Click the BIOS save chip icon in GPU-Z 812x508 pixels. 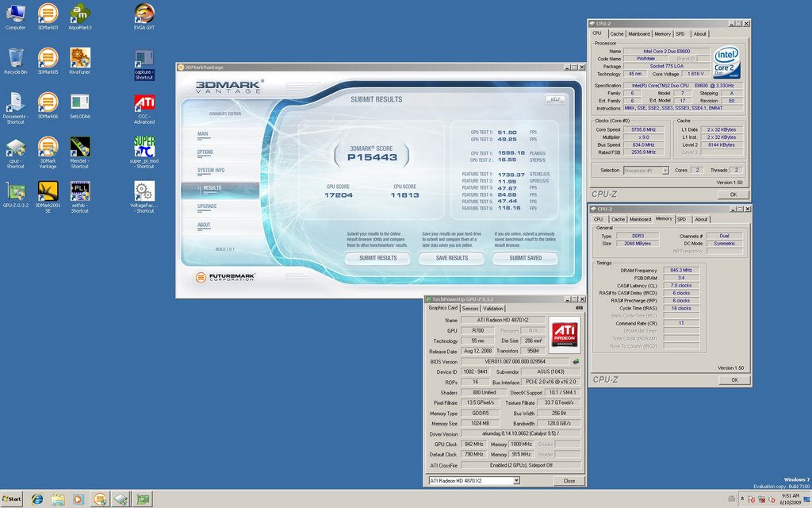pyautogui.click(x=576, y=361)
